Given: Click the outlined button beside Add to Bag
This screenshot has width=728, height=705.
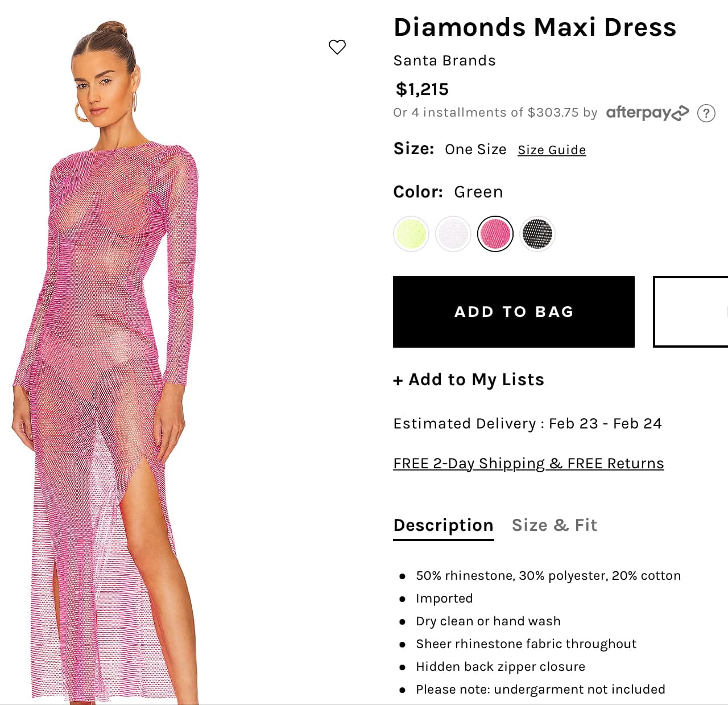Looking at the screenshot, I should coord(690,312).
